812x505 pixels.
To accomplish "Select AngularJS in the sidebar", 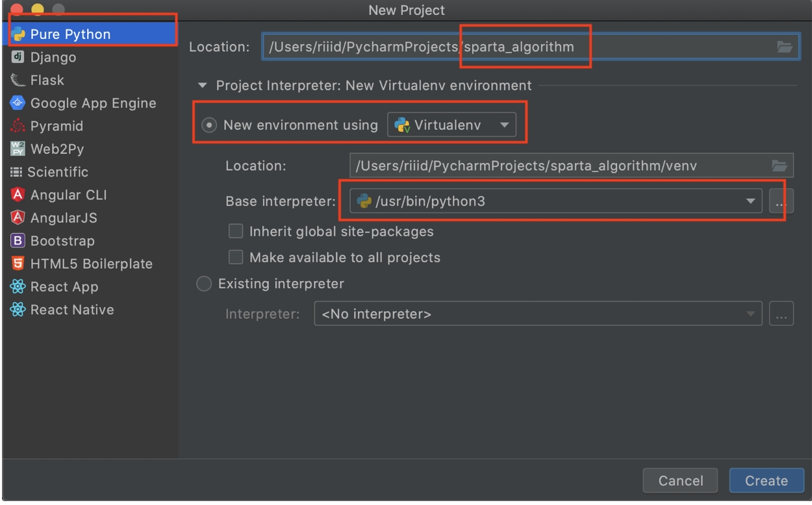I will 91,217.
